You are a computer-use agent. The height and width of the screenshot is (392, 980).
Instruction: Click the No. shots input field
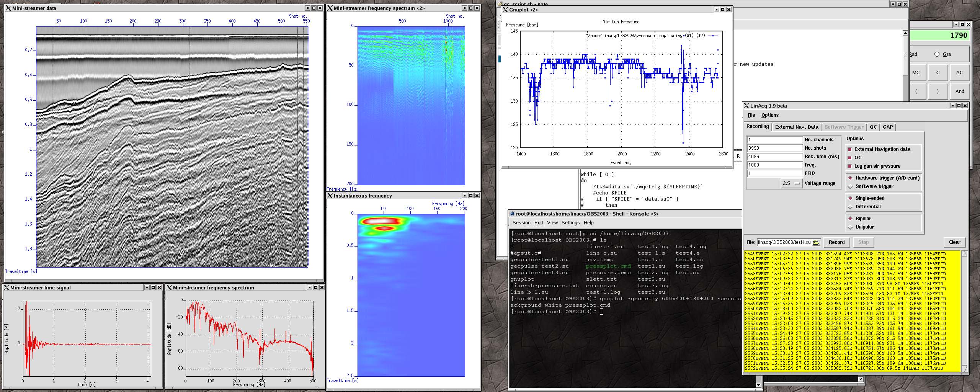(774, 148)
